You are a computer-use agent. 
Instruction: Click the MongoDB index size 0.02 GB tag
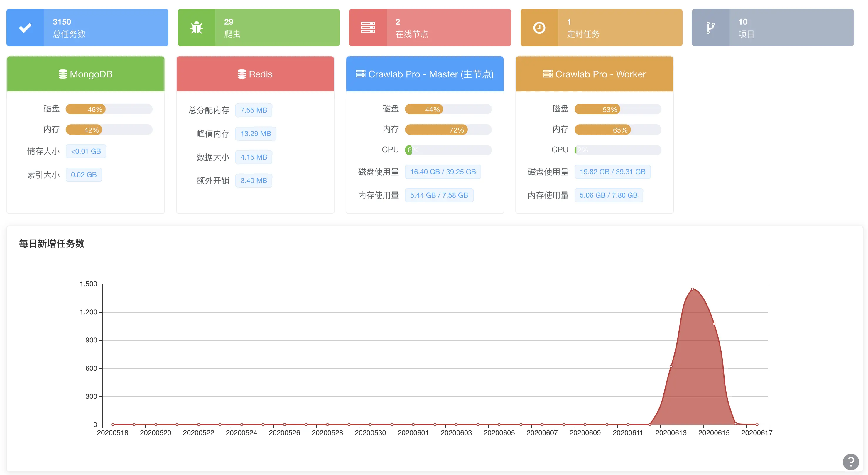(84, 175)
